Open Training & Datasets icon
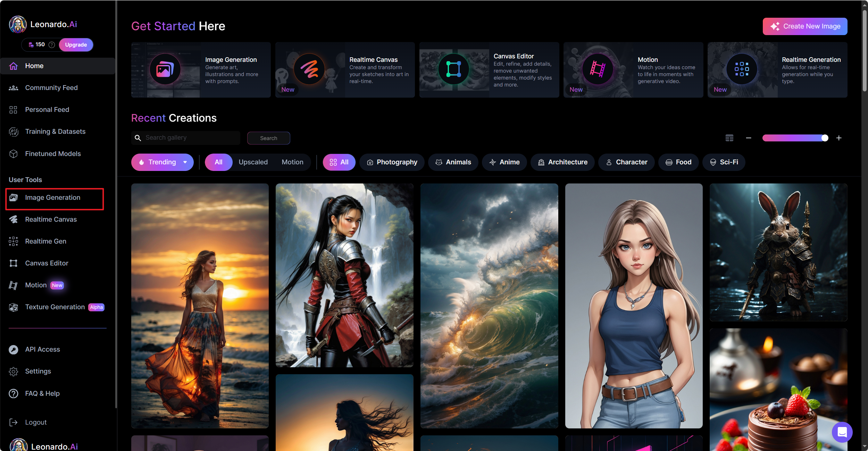The width and height of the screenshot is (868, 451). [x=14, y=132]
